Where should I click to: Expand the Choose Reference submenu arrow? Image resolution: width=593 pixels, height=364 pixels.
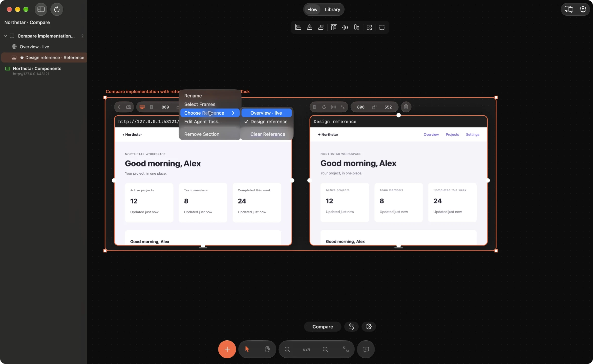(233, 113)
